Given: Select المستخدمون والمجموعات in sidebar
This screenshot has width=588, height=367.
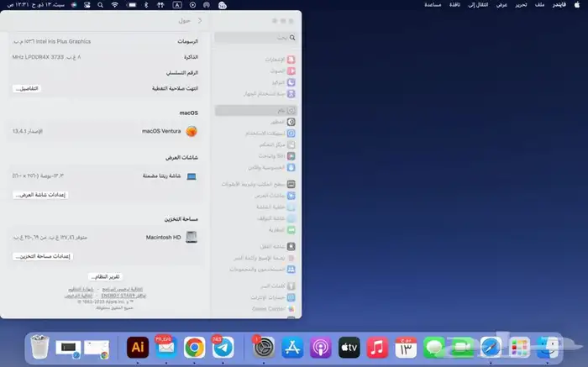Looking at the screenshot, I should click(255, 269).
